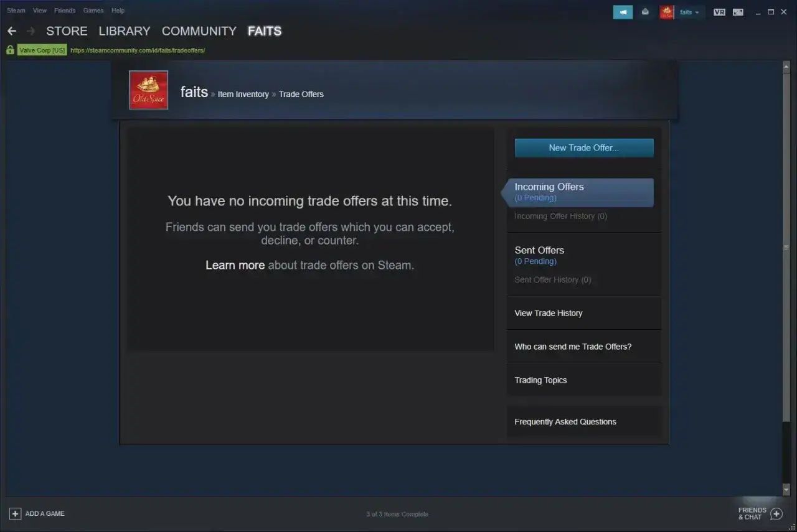The width and height of the screenshot is (797, 532).
Task: Click incoming (0 Pending) text
Action: tap(535, 198)
